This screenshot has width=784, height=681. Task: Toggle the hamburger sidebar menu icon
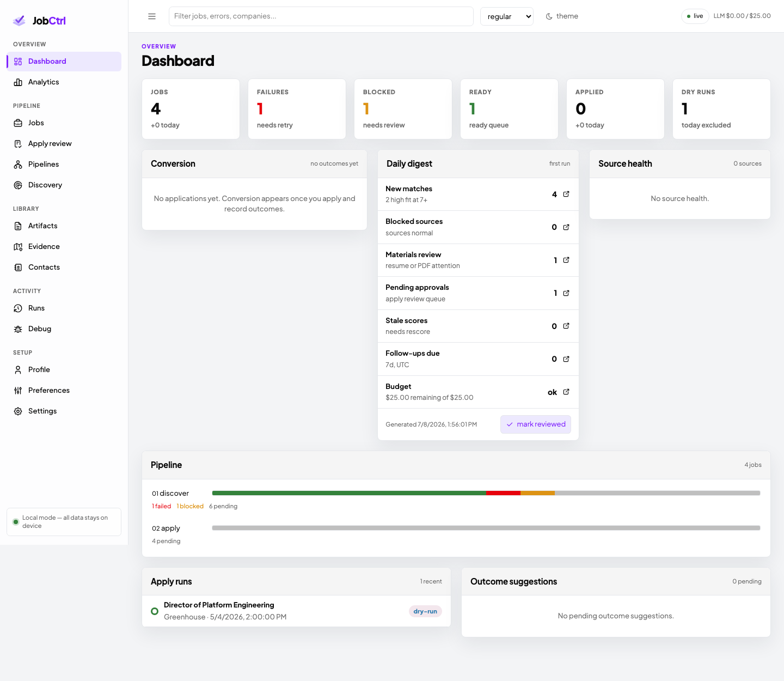[152, 16]
